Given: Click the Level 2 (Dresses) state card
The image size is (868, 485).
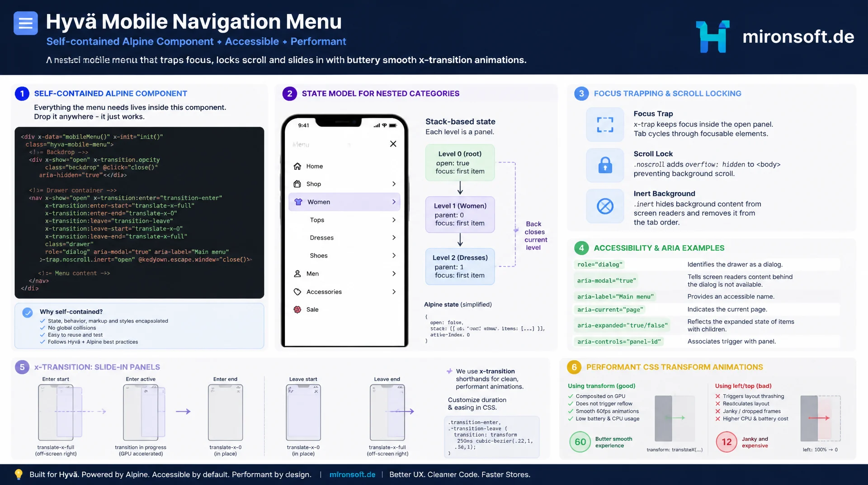Looking at the screenshot, I should point(460,266).
